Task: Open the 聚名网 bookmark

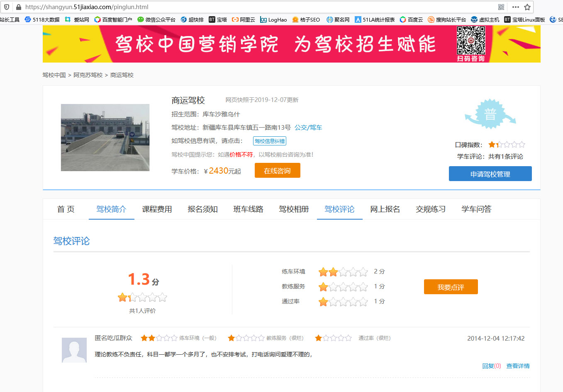Action: [x=338, y=19]
